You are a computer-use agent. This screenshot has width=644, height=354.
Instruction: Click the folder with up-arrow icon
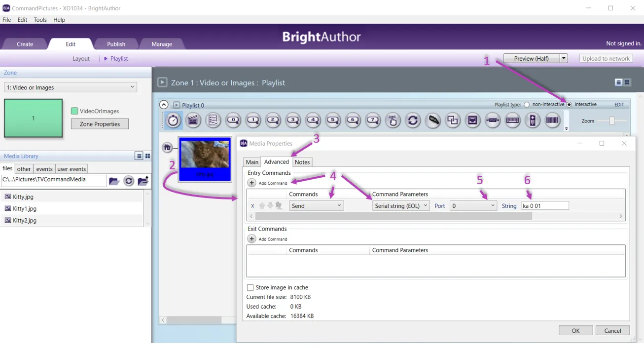(143, 181)
